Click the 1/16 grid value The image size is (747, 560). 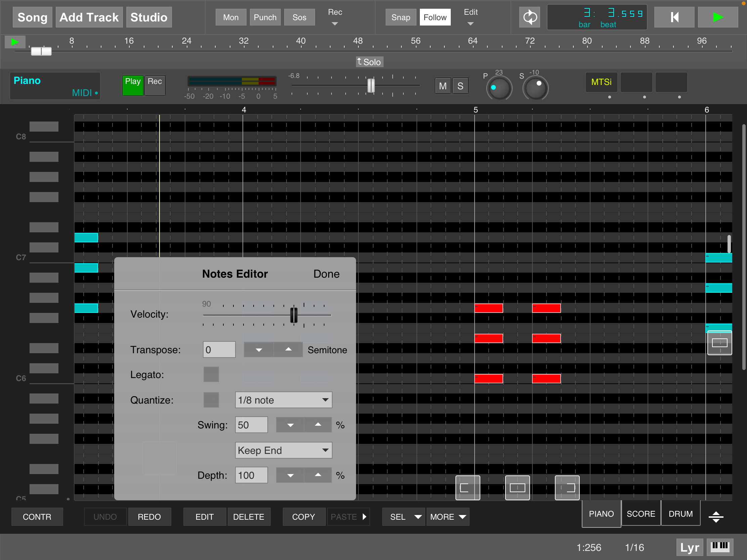[x=634, y=547]
